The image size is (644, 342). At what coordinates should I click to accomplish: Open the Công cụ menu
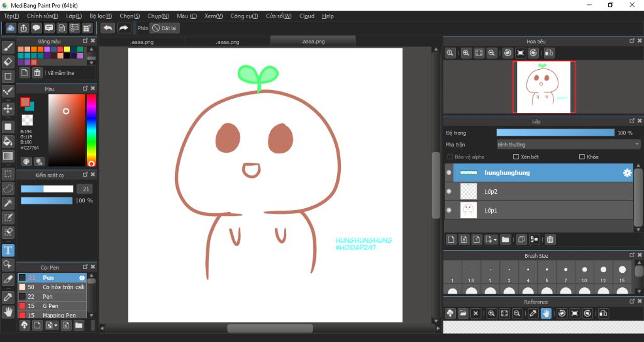(x=244, y=16)
